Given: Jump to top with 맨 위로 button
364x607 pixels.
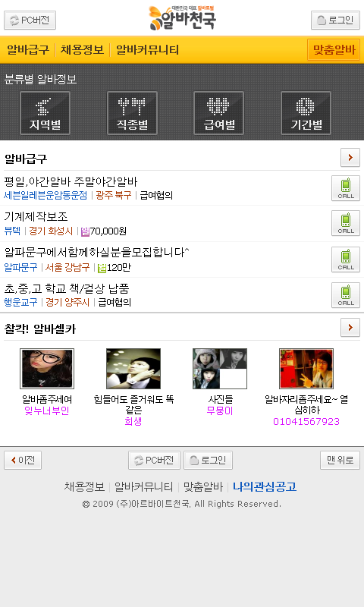Looking at the screenshot, I should [340, 460].
